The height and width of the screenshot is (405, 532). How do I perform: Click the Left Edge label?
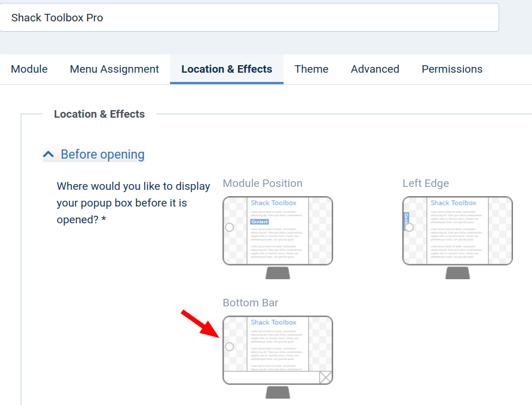pos(426,183)
